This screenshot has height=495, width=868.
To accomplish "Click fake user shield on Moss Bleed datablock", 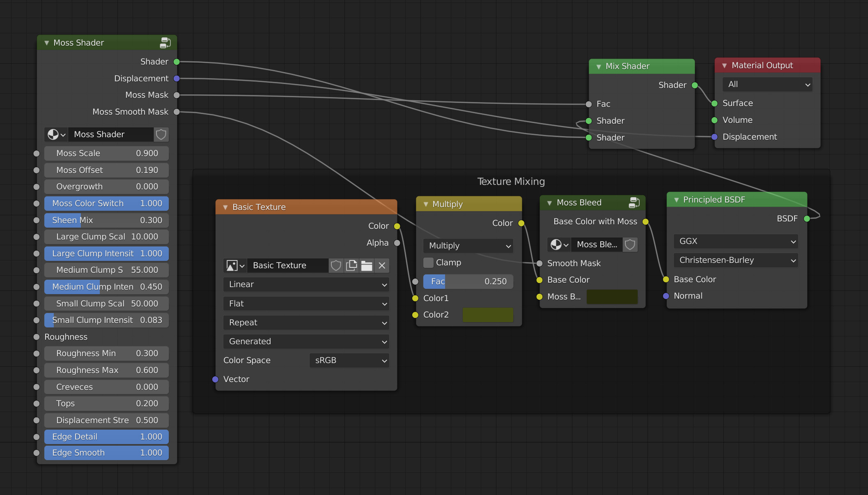I will (x=630, y=245).
